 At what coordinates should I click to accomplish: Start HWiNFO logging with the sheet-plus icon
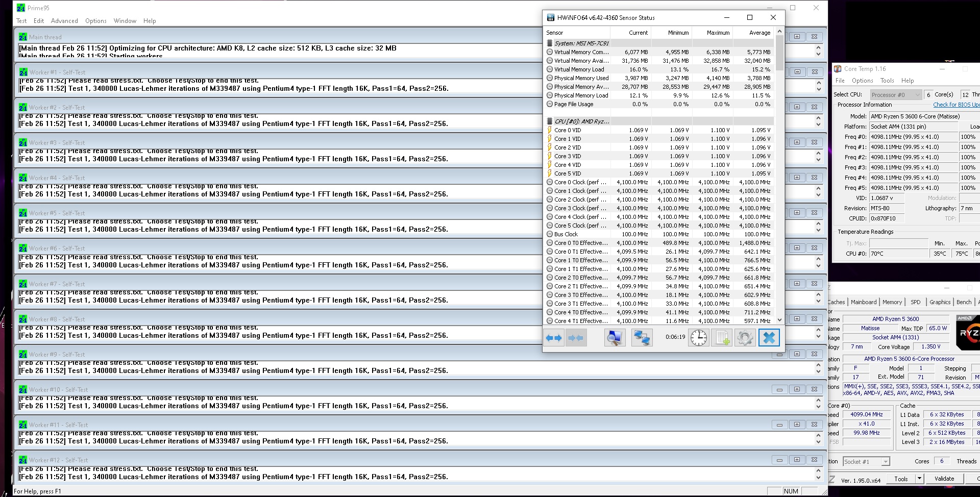722,338
